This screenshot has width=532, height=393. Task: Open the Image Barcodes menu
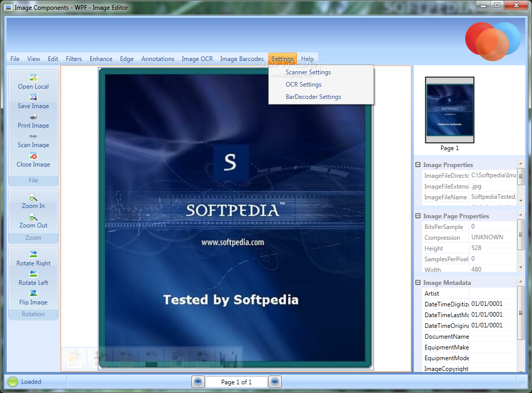click(x=242, y=59)
